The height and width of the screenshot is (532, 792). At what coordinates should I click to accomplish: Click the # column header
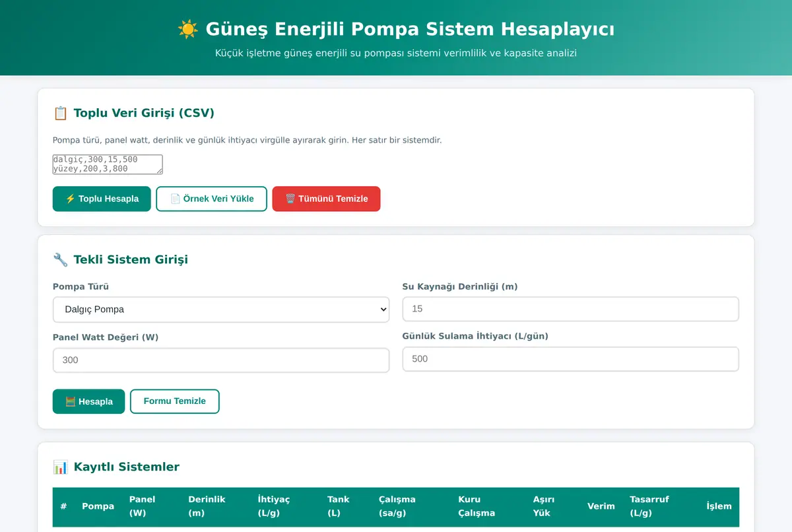tap(63, 506)
